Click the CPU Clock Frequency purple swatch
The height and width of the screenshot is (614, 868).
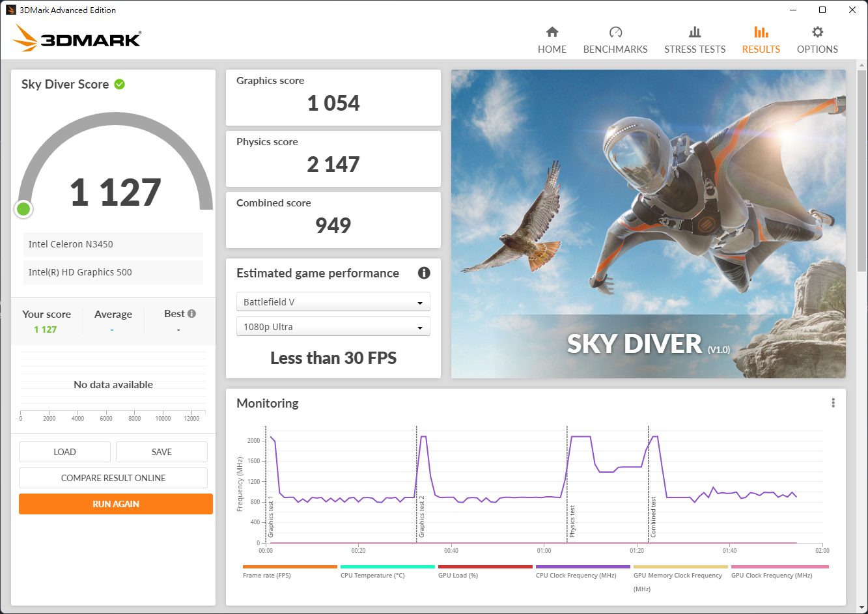pyautogui.click(x=582, y=567)
